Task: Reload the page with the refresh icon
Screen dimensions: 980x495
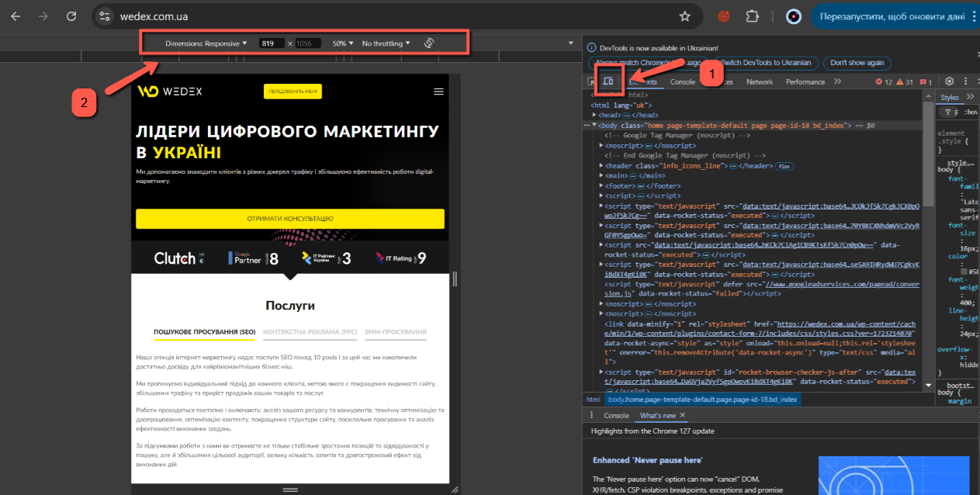Action: point(72,16)
